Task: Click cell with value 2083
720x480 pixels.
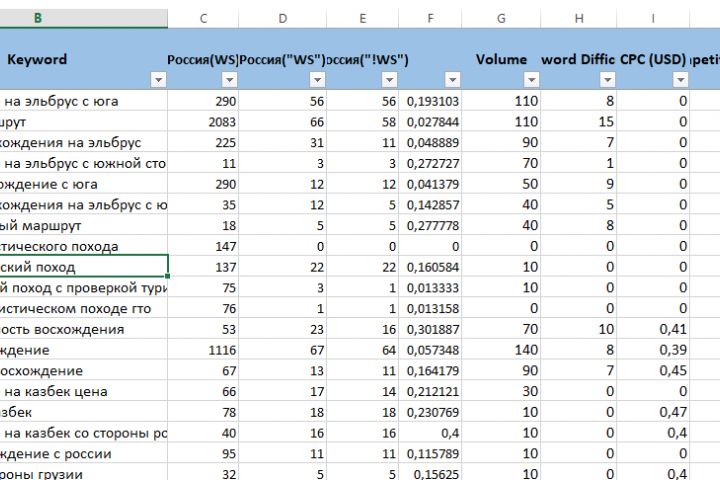Action: (203, 122)
